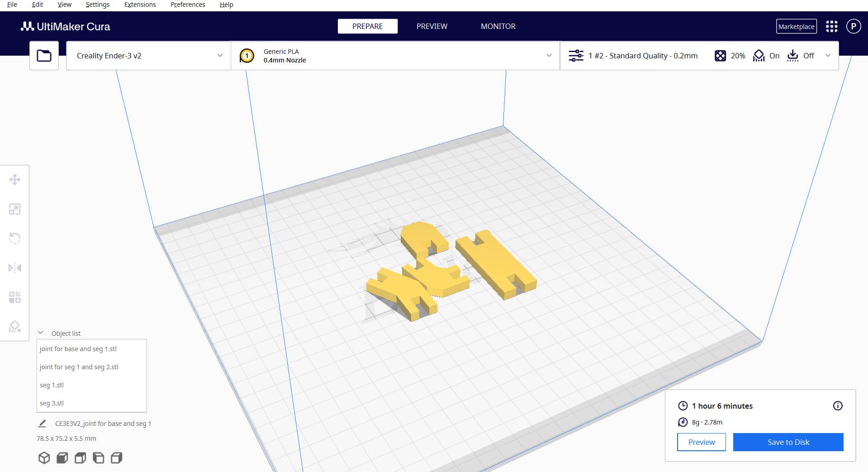Image resolution: width=868 pixels, height=472 pixels.
Task: Click the Preview button
Action: 702,442
